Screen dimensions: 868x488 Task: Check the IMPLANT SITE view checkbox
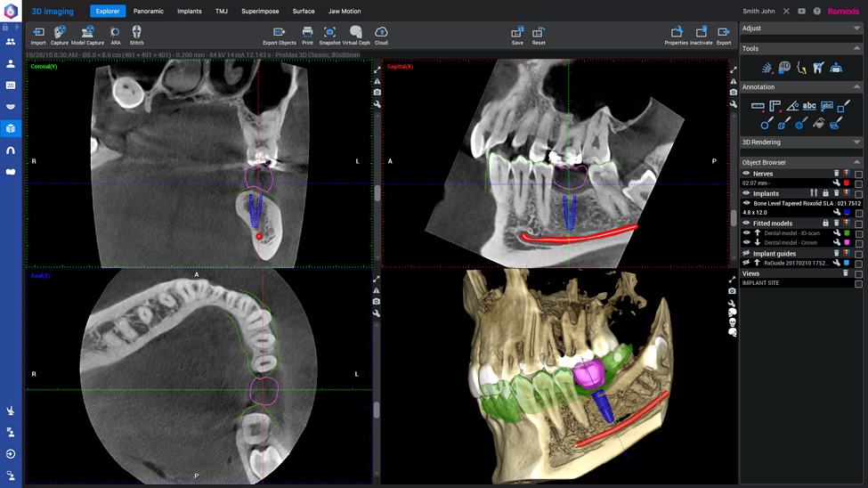coord(858,283)
